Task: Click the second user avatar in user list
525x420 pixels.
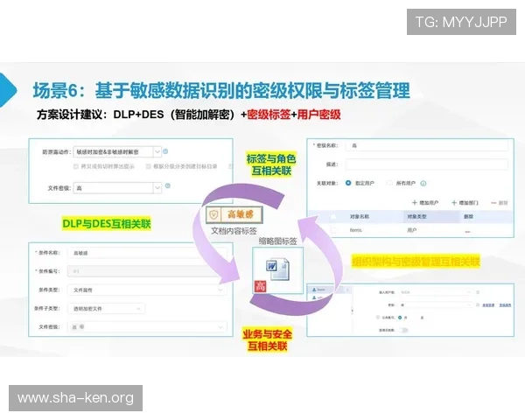Action: pyautogui.click(x=314, y=297)
